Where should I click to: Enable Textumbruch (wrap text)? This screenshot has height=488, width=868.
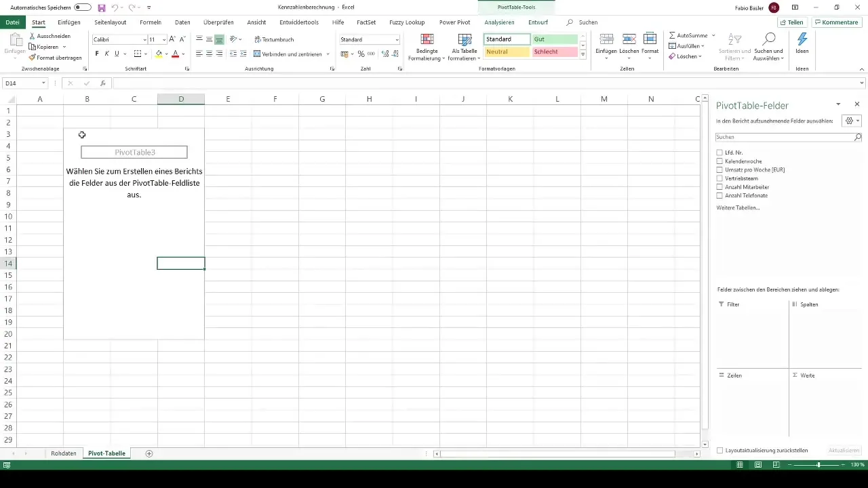pyautogui.click(x=274, y=39)
